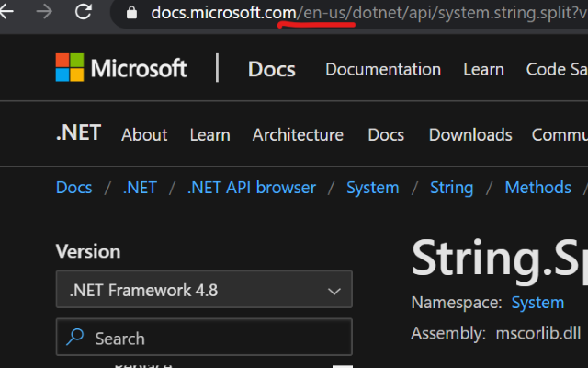Open Downloads in the .NET navigation
Image resolution: width=588 pixels, height=368 pixels.
pos(470,134)
